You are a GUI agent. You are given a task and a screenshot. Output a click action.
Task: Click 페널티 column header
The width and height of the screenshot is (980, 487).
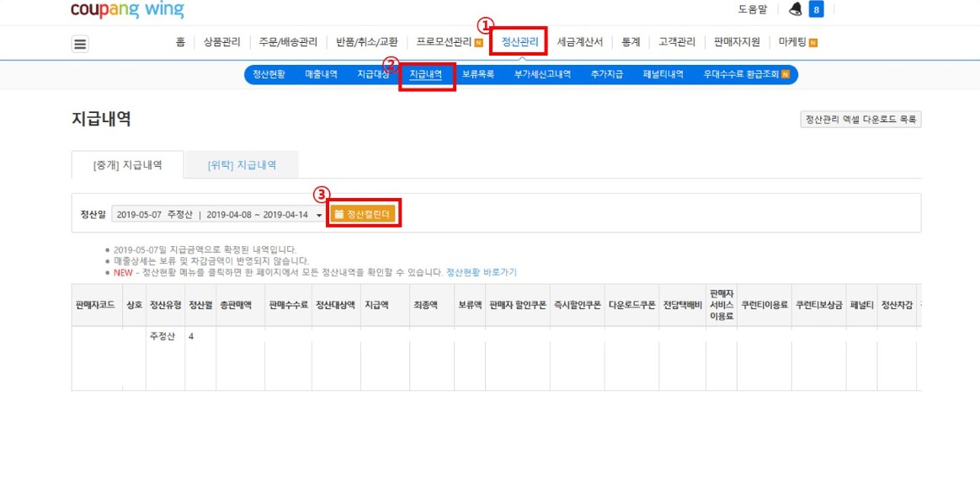pos(862,305)
